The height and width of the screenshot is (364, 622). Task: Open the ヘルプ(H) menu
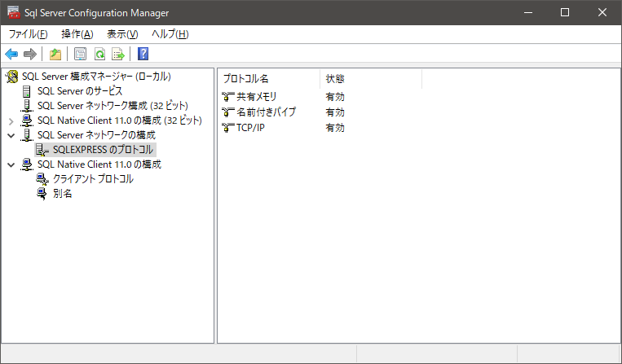(x=170, y=34)
